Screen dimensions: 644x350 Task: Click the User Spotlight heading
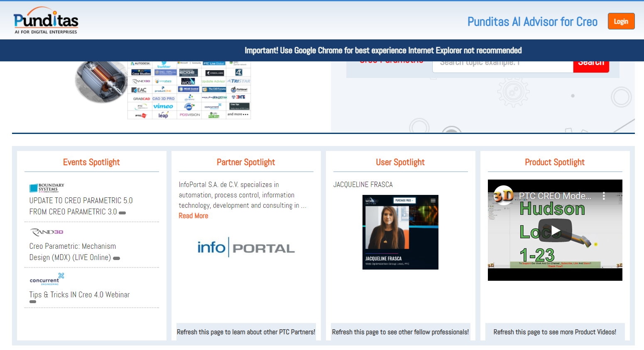click(x=400, y=162)
